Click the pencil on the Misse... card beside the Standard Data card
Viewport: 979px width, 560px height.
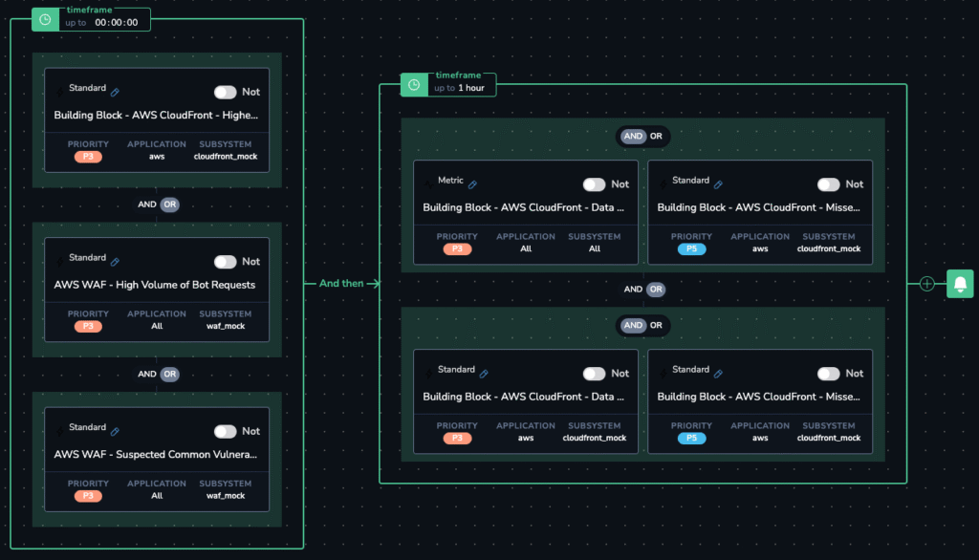pos(719,374)
